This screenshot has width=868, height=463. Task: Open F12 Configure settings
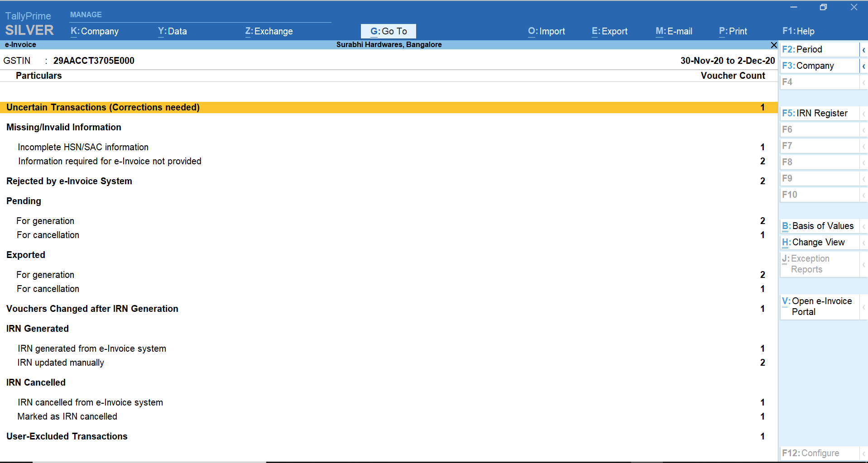(x=811, y=453)
